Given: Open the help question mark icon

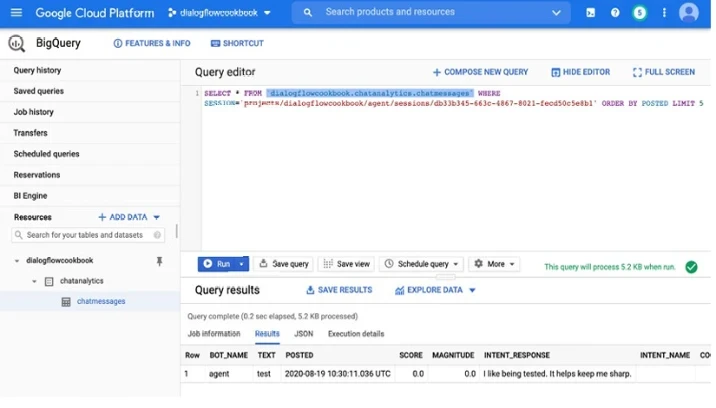Looking at the screenshot, I should click(615, 12).
